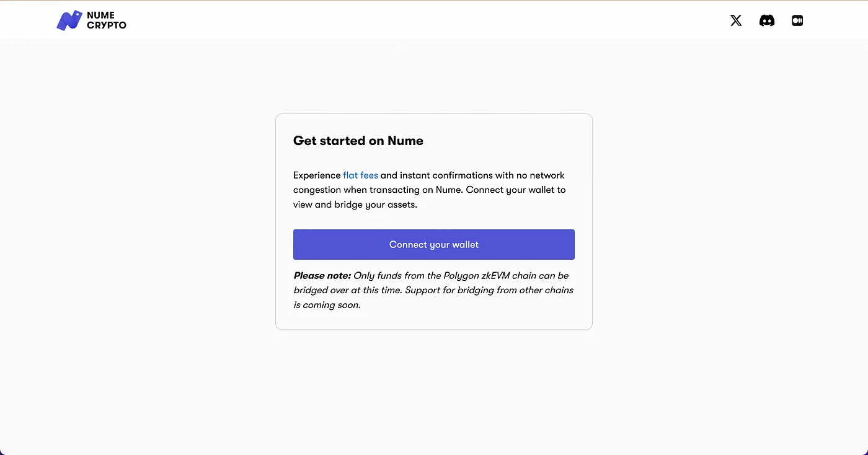Click the word Experience in the description
The height and width of the screenshot is (455, 868).
tap(317, 175)
